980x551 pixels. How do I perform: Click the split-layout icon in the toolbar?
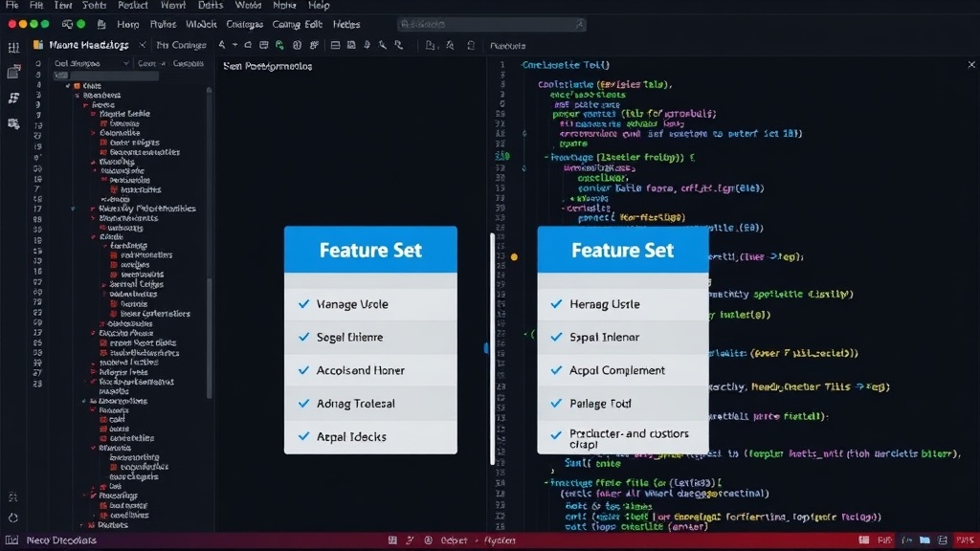click(x=335, y=45)
